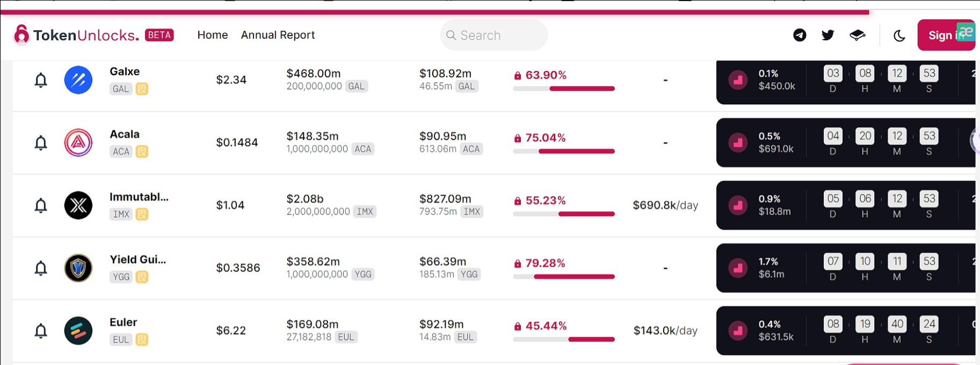Screen dimensions: 980x365
Task: Open the Annual Report page
Action: click(x=278, y=35)
